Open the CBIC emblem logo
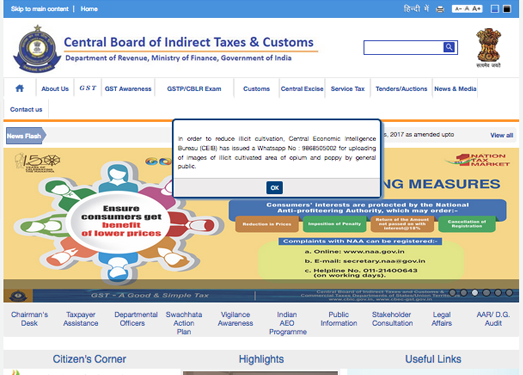Screen dimensions: 523x375 37,49
